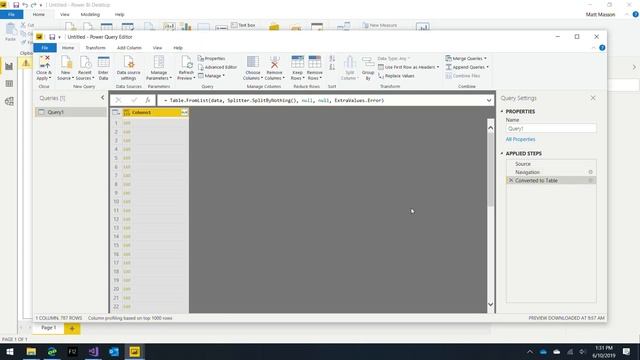Screen dimensions: 640x360
Task: Open the Navigation step settings gear
Action: 591,172
